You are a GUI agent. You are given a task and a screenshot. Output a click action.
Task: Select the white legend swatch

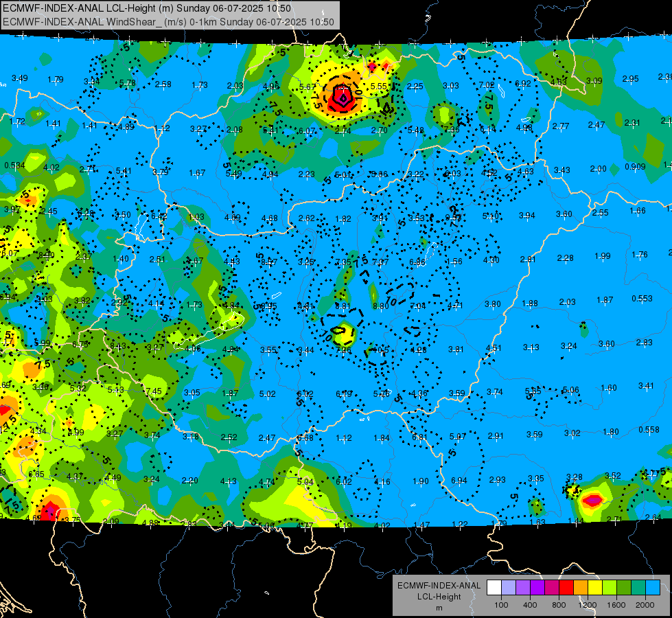coord(494,588)
